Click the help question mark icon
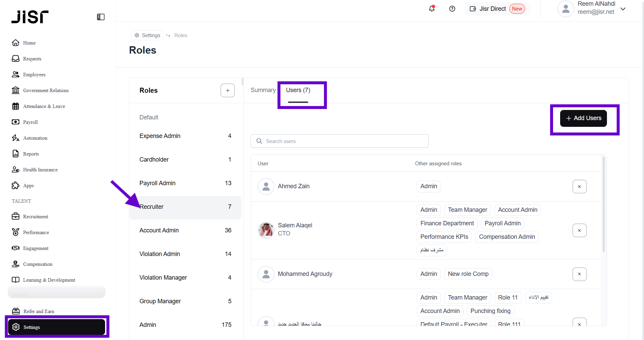 pos(452,9)
